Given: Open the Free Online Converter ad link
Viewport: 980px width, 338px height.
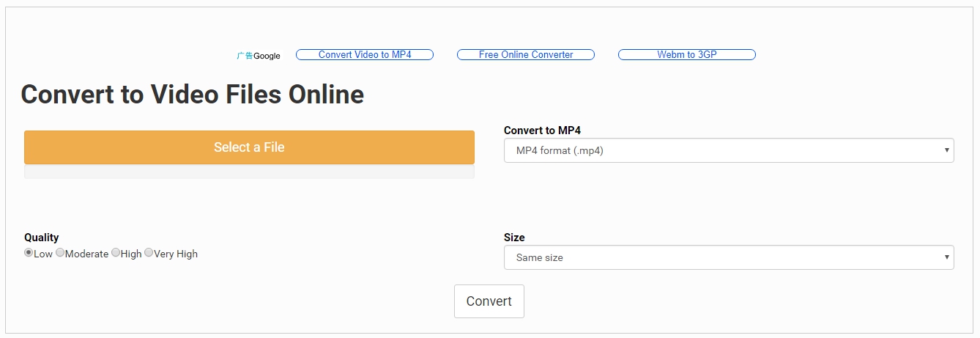Looking at the screenshot, I should 526,55.
